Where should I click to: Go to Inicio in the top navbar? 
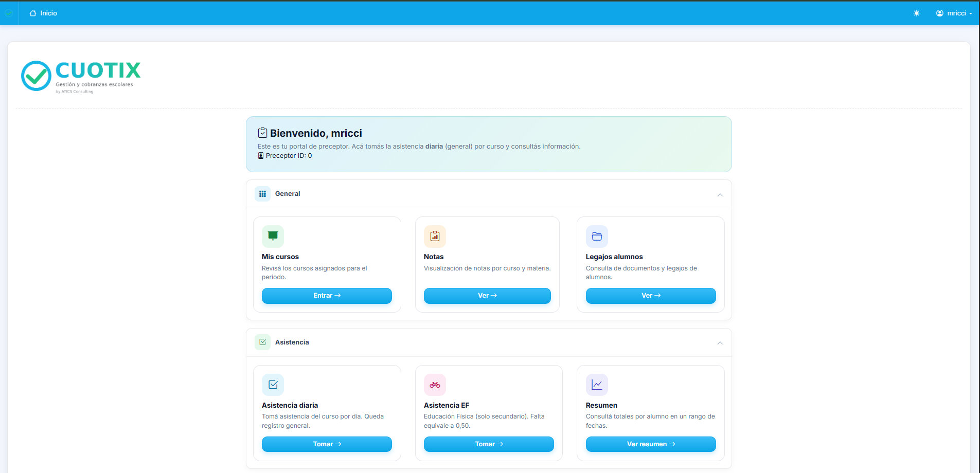point(44,13)
